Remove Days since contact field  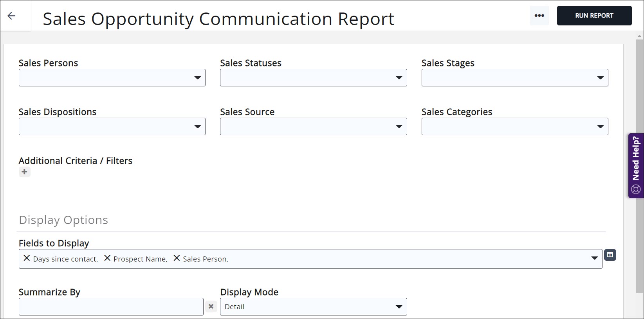pyautogui.click(x=27, y=258)
